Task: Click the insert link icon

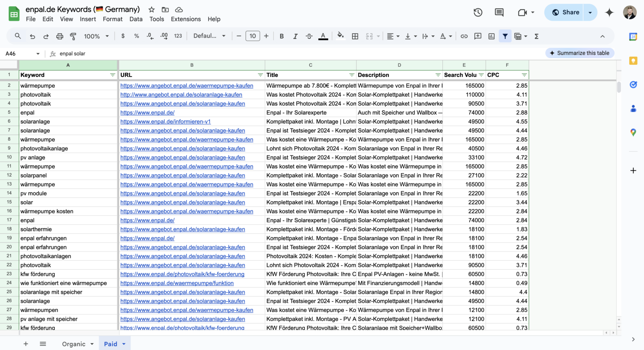Action: (x=464, y=36)
